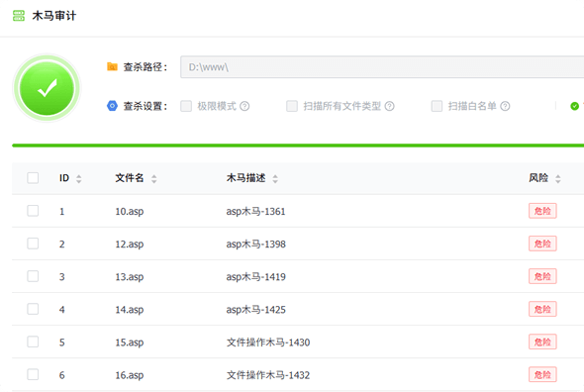Click description asp木马-1425
The width and height of the screenshot is (584, 392).
click(x=256, y=310)
